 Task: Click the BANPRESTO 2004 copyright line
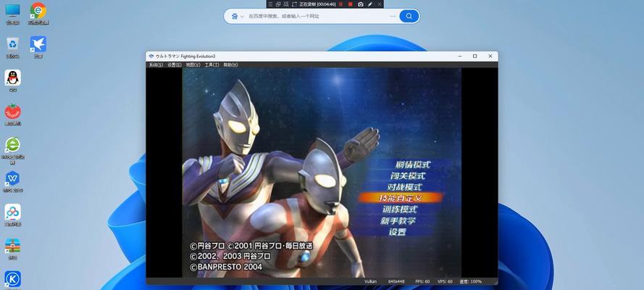(x=226, y=267)
